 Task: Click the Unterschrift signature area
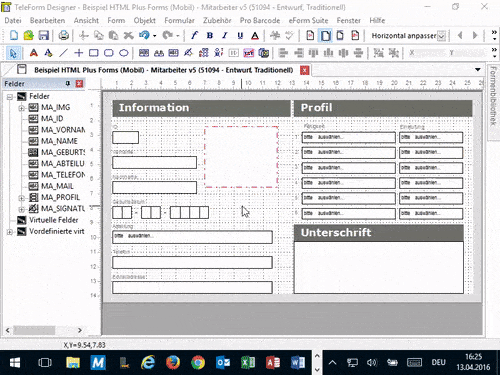pyautogui.click(x=379, y=267)
